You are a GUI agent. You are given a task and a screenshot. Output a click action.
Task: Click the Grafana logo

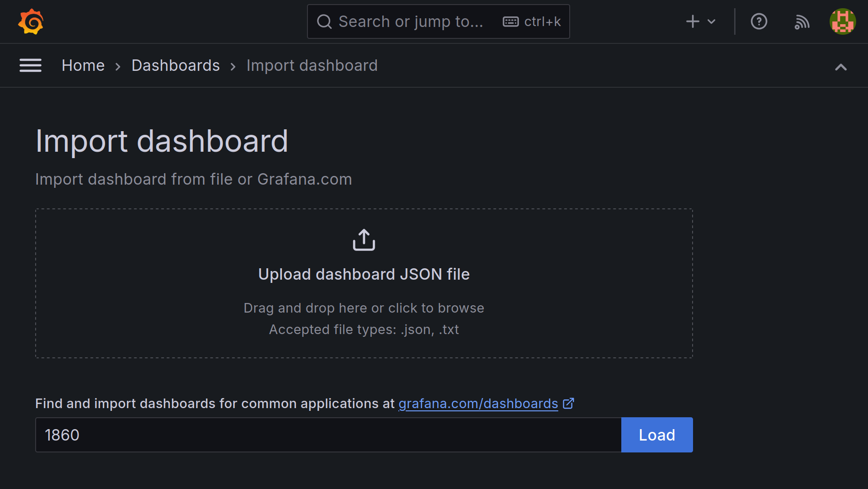tap(30, 21)
